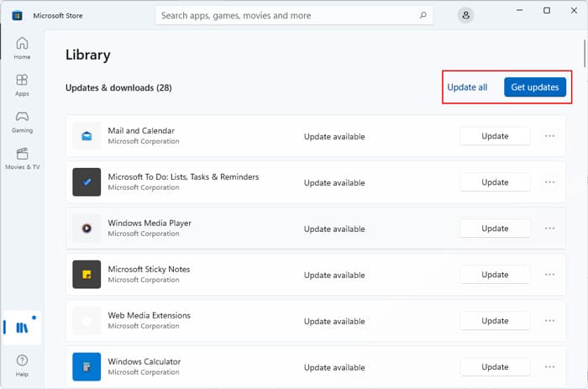The height and width of the screenshot is (389, 588).
Task: Select the Microsoft Sticky Notes title text
Action: point(149,269)
